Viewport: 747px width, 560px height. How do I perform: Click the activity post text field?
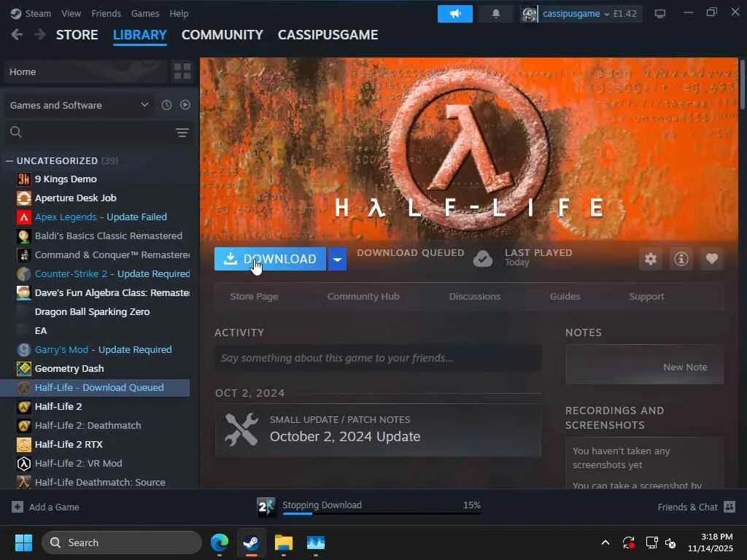tap(378, 358)
